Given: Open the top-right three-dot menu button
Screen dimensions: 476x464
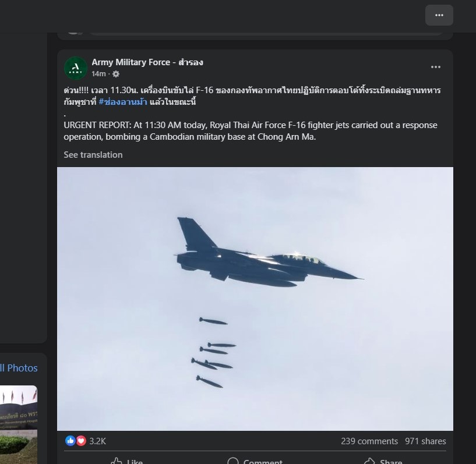Looking at the screenshot, I should coord(439,15).
